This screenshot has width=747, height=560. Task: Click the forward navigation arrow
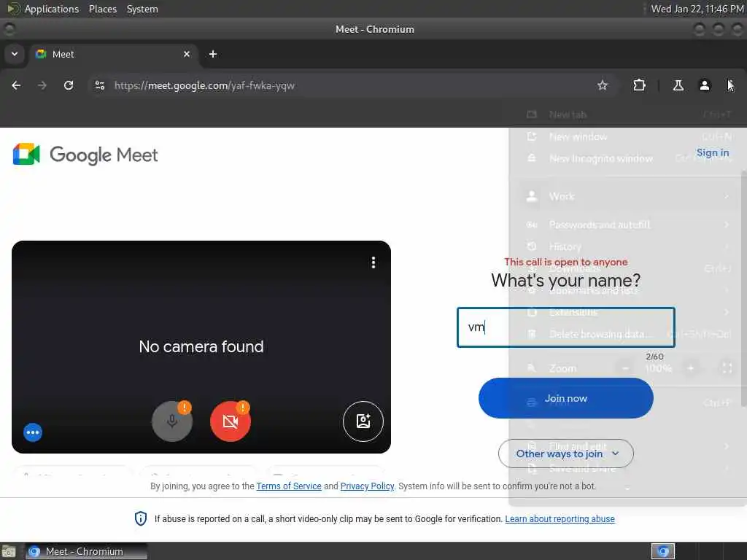point(42,85)
